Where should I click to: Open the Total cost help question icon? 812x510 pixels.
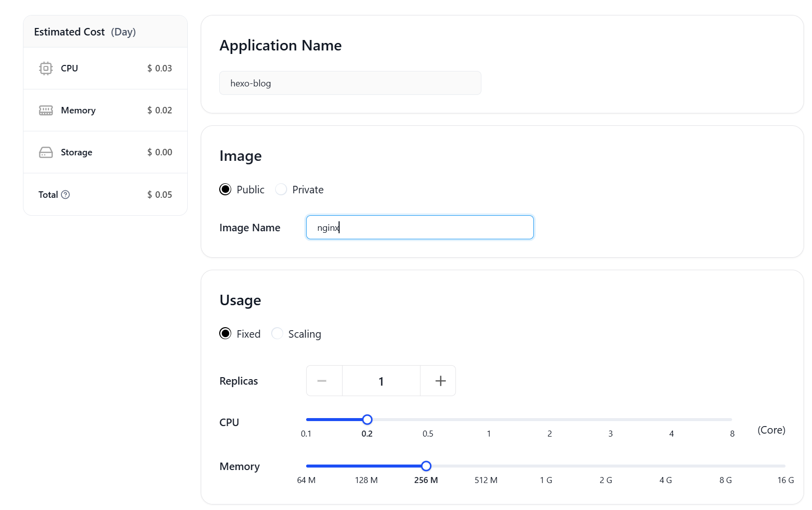coord(65,195)
